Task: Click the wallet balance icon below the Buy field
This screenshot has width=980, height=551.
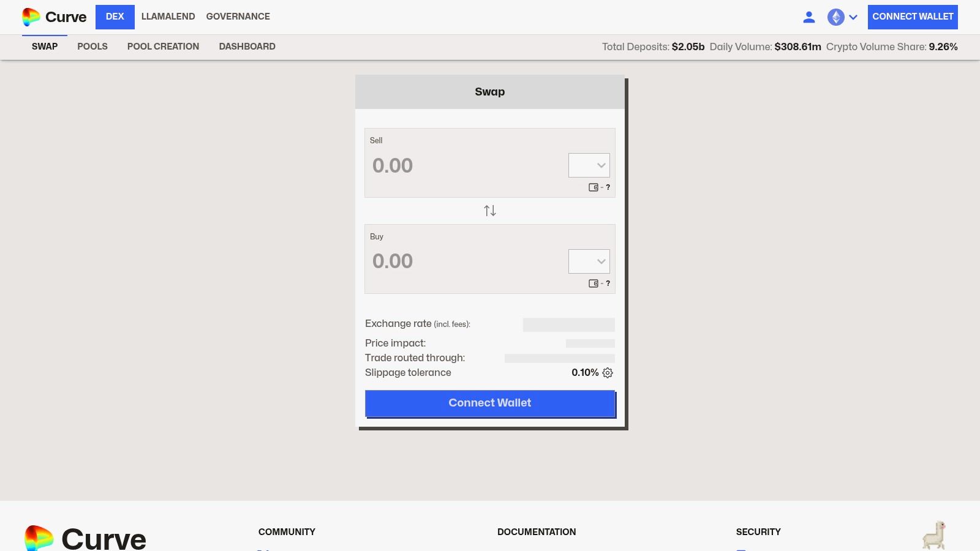Action: click(594, 283)
